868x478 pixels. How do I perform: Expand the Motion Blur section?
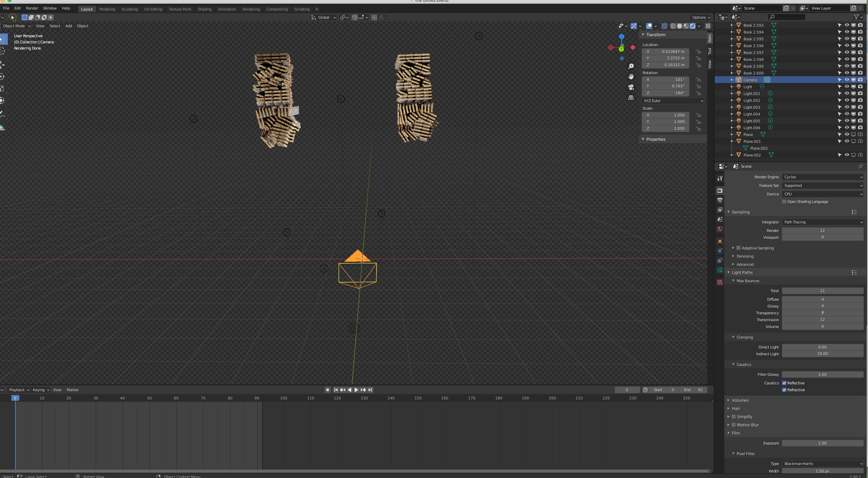tap(728, 425)
